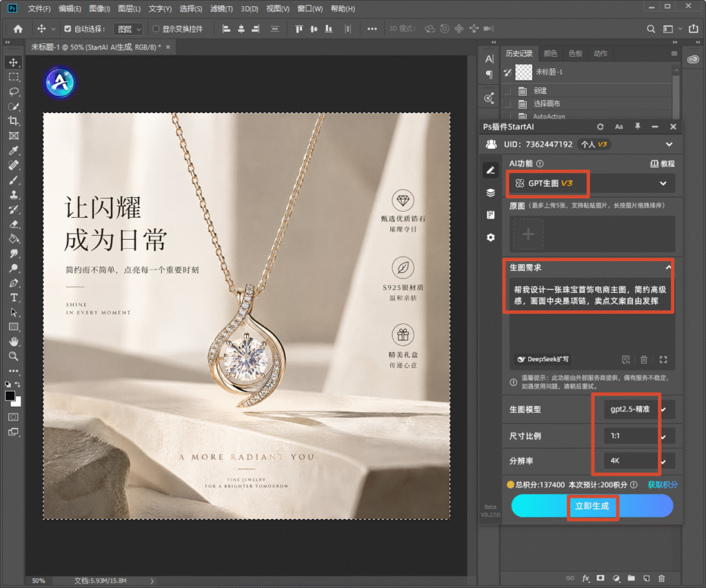Select the 未标题-1 history snapshot thumbnail

(x=523, y=72)
